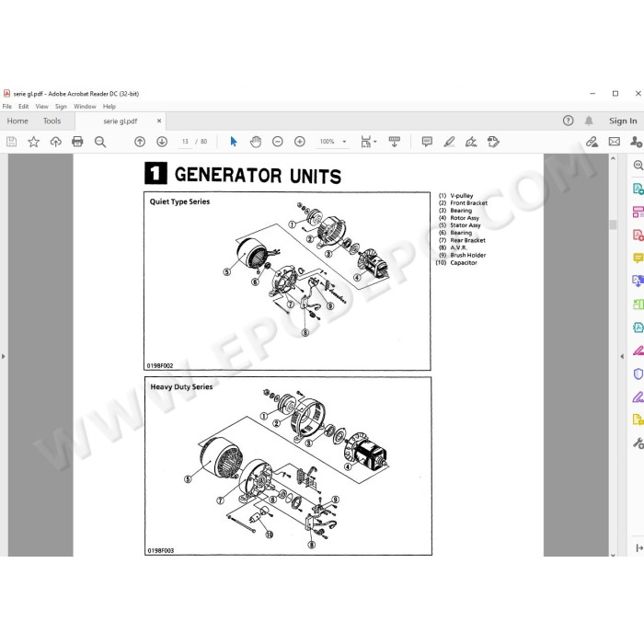This screenshot has width=644, height=644.
Task: Open Organize Pages tool in sidebar
Action: [638, 304]
